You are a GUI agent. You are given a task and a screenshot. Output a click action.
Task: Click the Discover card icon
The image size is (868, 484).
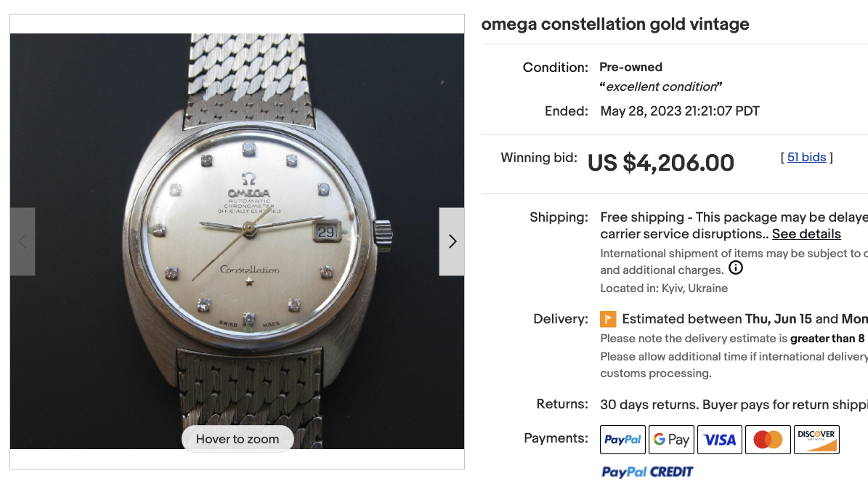[x=816, y=440]
